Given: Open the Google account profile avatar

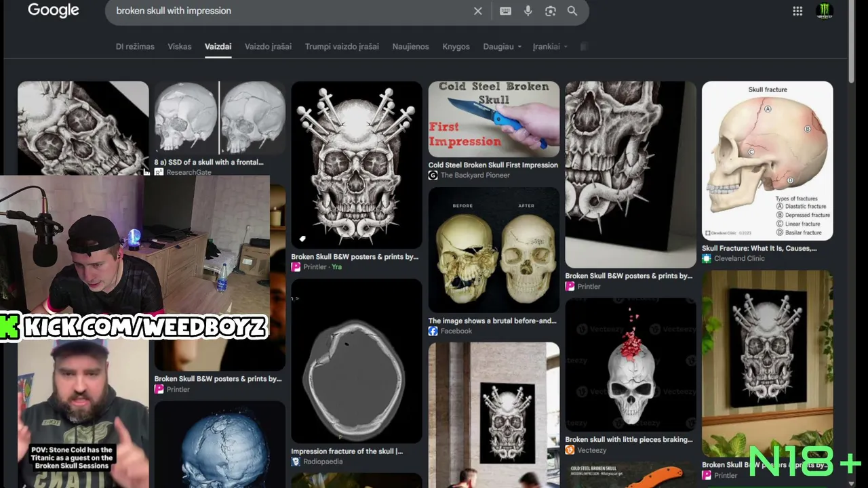Looking at the screenshot, I should pyautogui.click(x=825, y=11).
